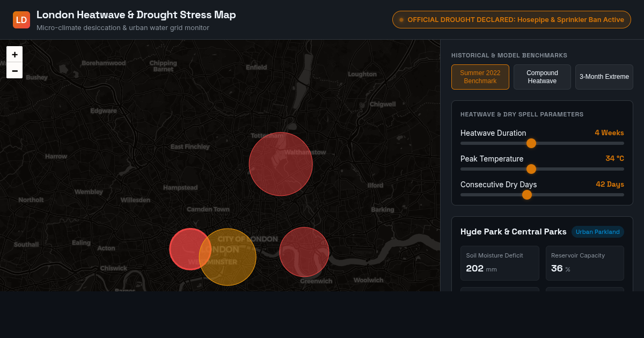
Task: Click the Ilford map label
Action: pyautogui.click(x=375, y=185)
